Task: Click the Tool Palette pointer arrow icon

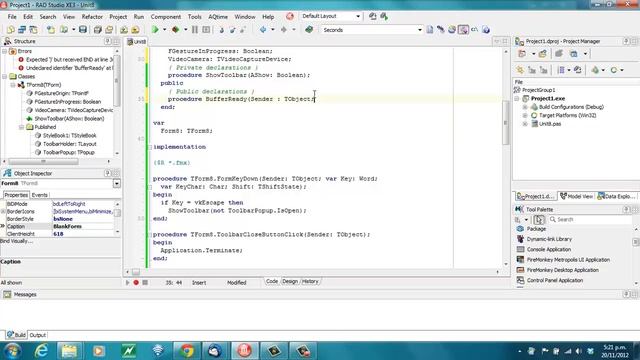Action: [539, 220]
